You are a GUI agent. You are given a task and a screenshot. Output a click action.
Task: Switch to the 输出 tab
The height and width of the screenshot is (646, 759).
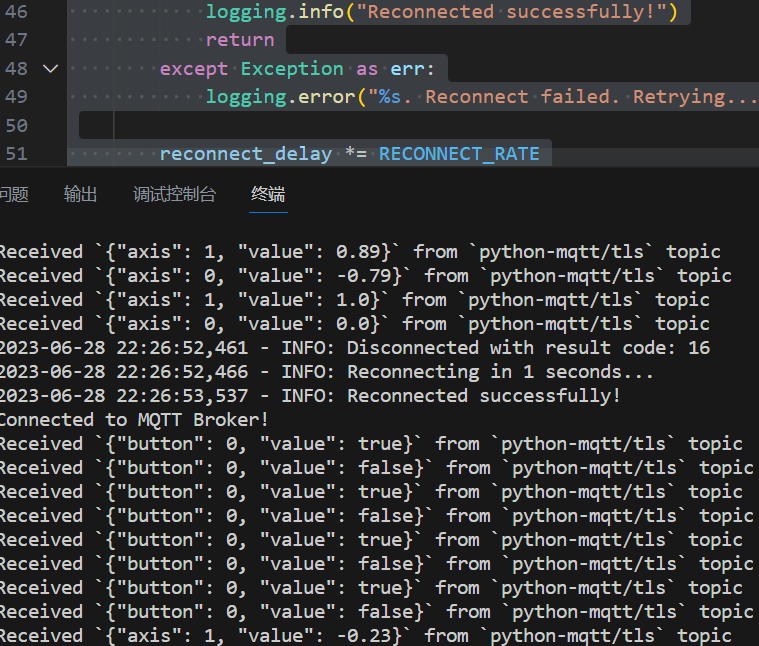coord(80,194)
